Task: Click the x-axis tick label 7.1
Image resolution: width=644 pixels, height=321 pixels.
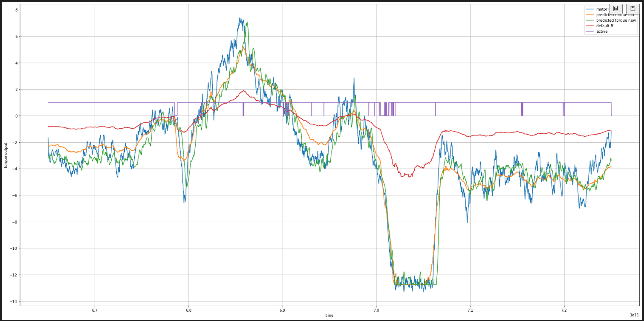Action: pyautogui.click(x=470, y=310)
